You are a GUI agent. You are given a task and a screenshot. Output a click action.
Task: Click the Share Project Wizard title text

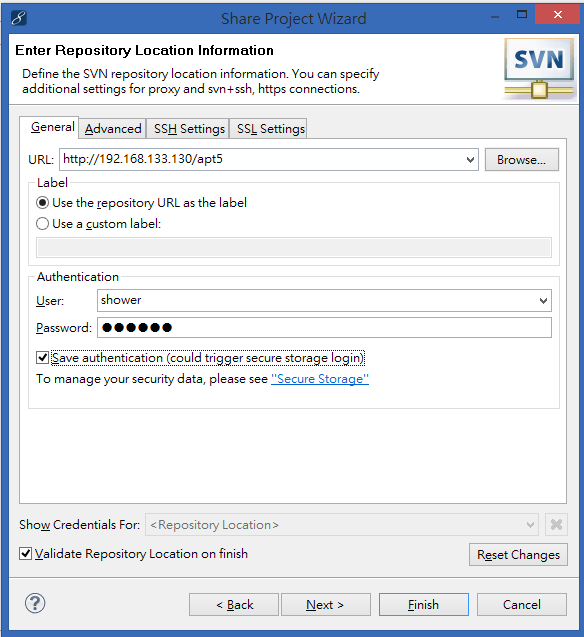pos(294,19)
